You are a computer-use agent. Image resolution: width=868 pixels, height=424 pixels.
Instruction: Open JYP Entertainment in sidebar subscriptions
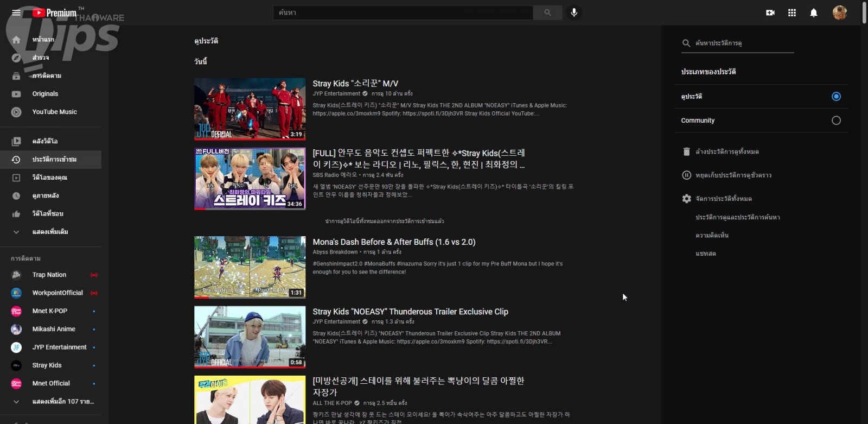50,347
